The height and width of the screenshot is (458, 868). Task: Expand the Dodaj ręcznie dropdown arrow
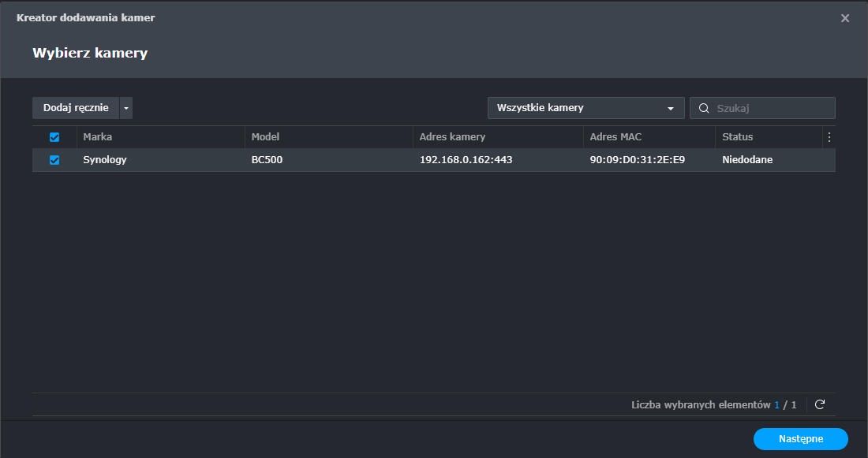click(x=126, y=108)
